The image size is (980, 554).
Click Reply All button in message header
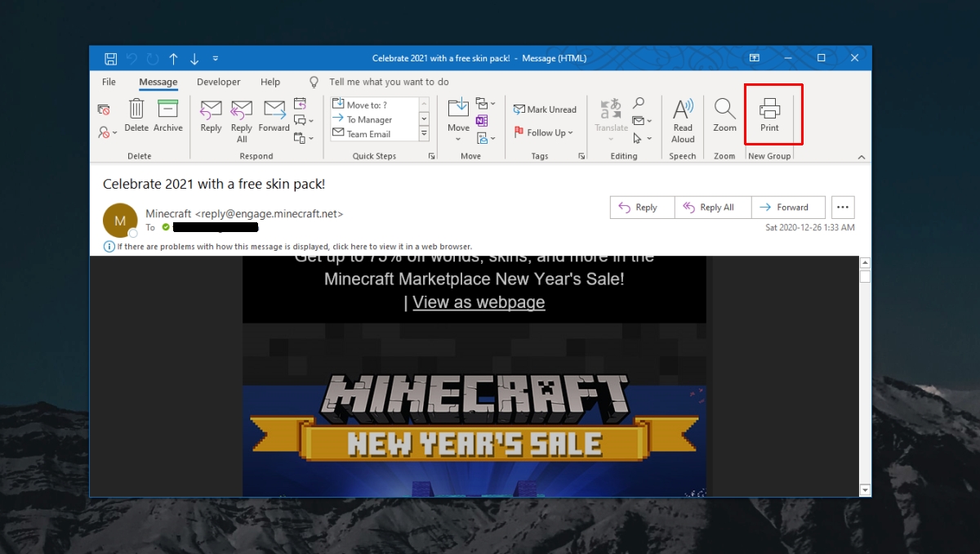point(713,208)
